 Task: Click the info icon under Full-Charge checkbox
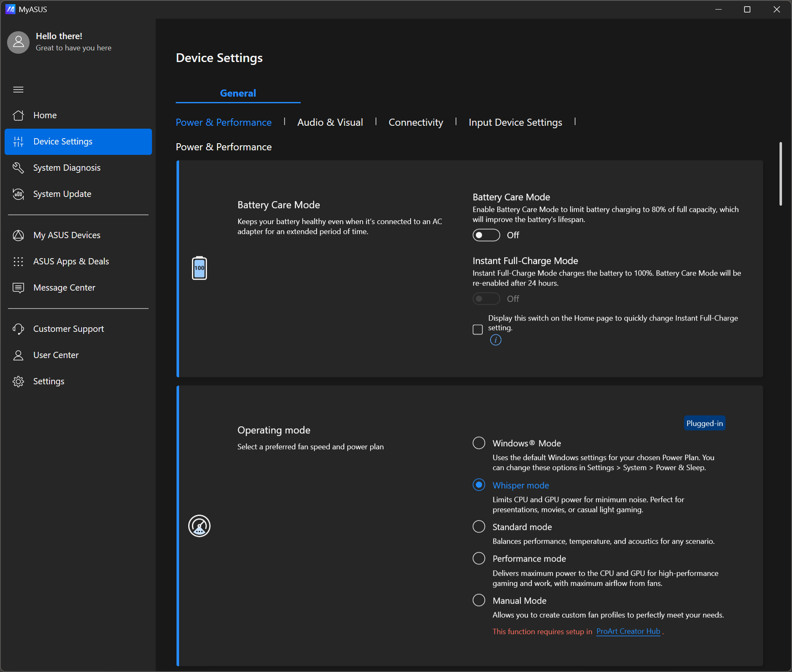click(496, 340)
